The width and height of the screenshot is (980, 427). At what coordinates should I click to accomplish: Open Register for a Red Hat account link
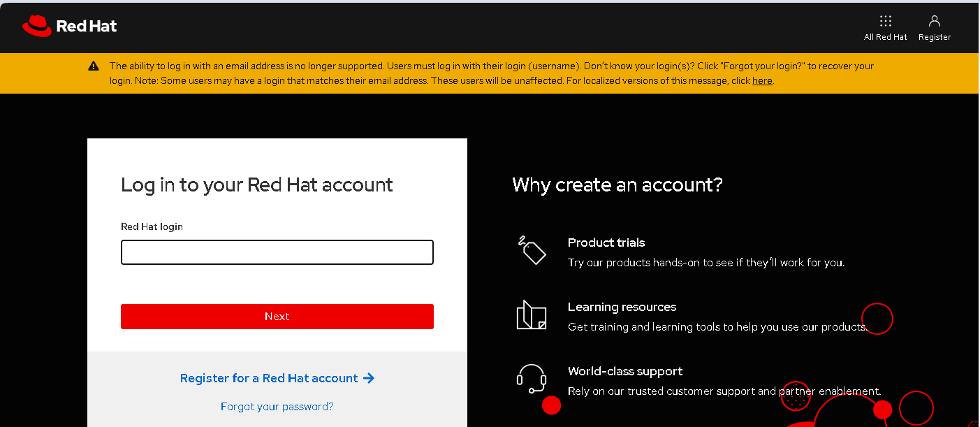coord(269,378)
